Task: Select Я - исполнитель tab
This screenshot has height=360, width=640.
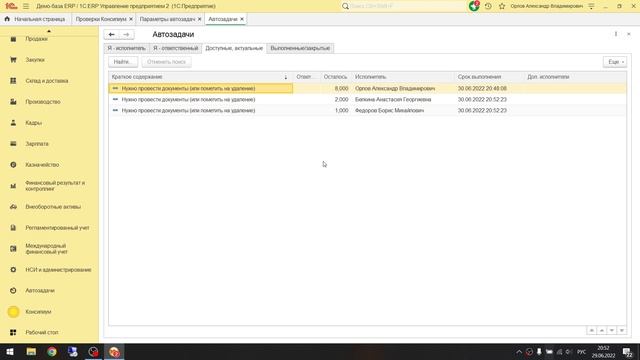Action: pos(127,48)
